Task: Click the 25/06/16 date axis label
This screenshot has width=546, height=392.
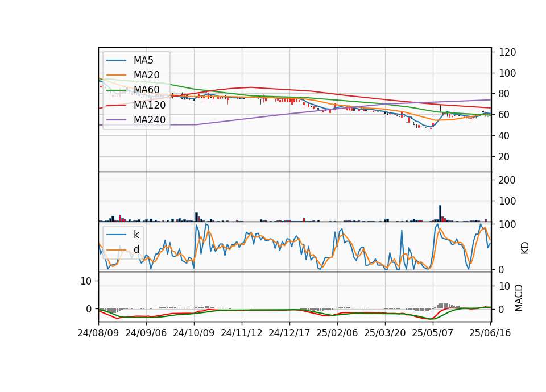Action: tap(490, 333)
